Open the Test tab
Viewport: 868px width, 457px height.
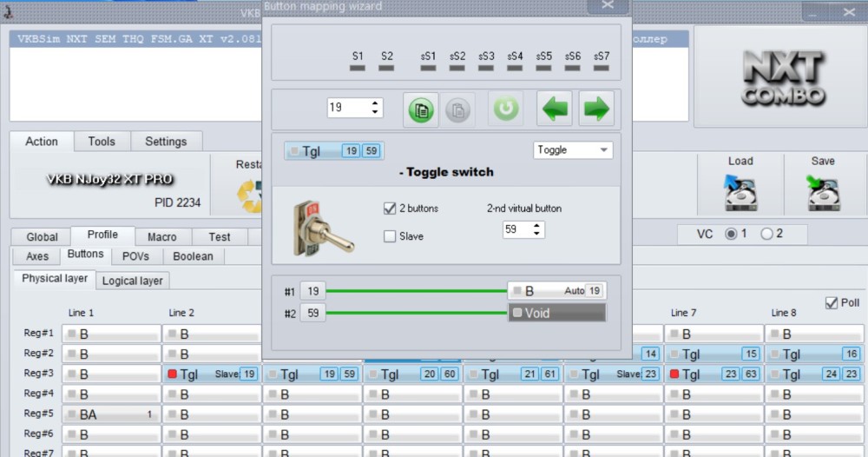tap(220, 236)
